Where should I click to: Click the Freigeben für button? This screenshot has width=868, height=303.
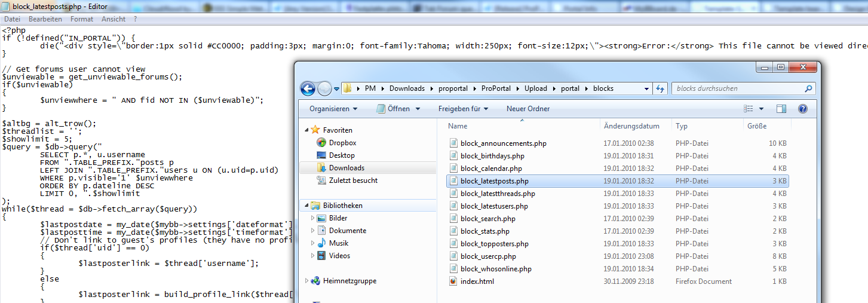[463, 109]
